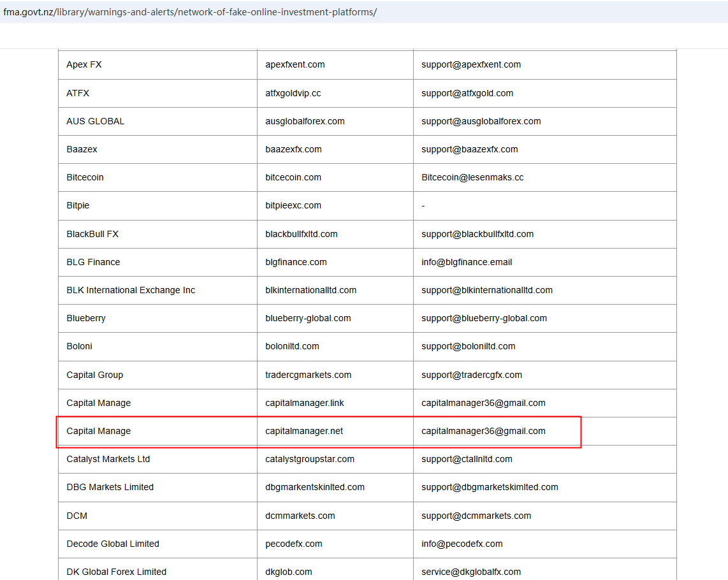Screen dimensions: 728x580
Task: Select the 'Capital Group' name cell
Action: click(158, 375)
